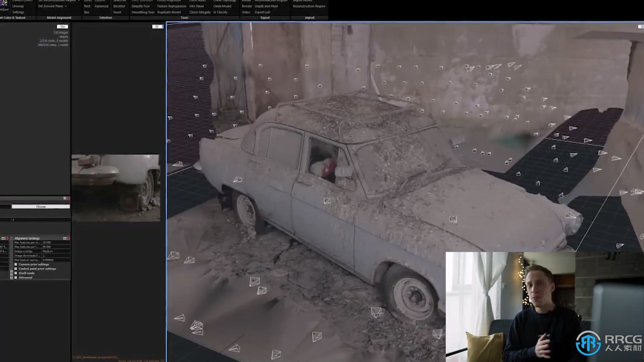Invert the current selection
This screenshot has height=362, width=644.
[x=117, y=12]
